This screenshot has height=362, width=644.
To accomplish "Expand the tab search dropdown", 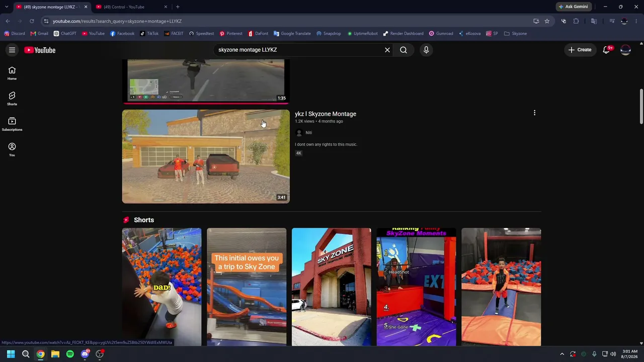I will click(x=6, y=7).
